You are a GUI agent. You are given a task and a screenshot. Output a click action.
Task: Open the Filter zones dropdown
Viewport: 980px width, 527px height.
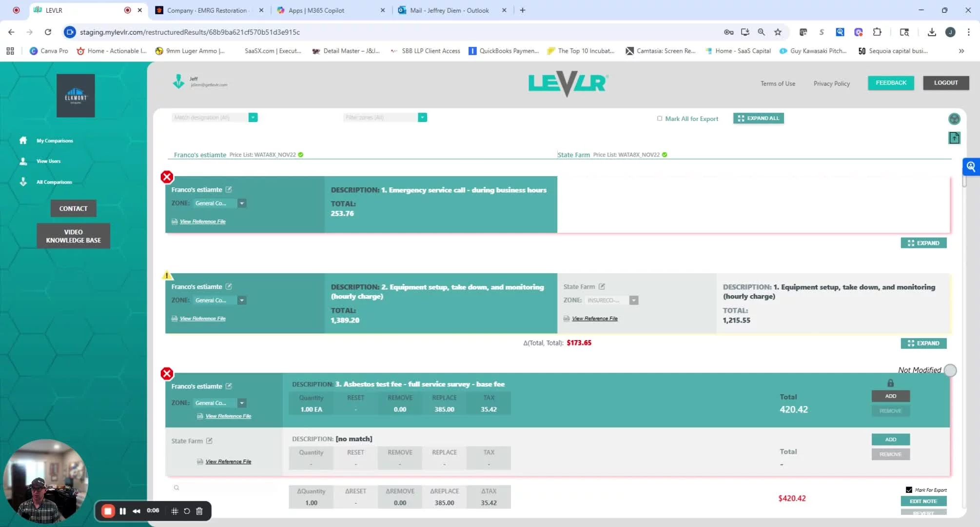coord(422,118)
